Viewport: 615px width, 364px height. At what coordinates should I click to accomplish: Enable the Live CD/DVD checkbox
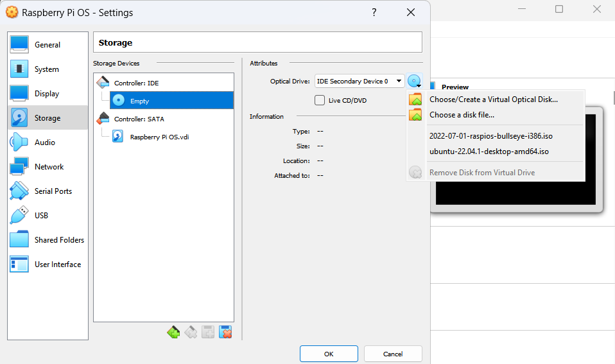click(320, 100)
